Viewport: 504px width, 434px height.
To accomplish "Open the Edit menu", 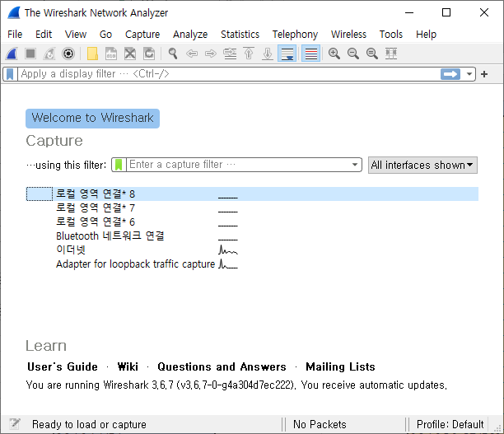I will [44, 34].
